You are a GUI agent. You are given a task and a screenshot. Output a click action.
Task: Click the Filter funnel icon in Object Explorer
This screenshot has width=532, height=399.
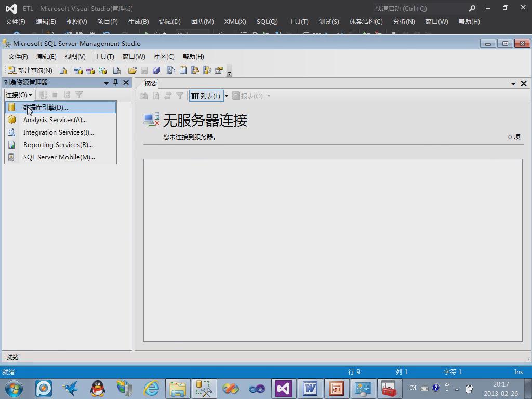[79, 95]
